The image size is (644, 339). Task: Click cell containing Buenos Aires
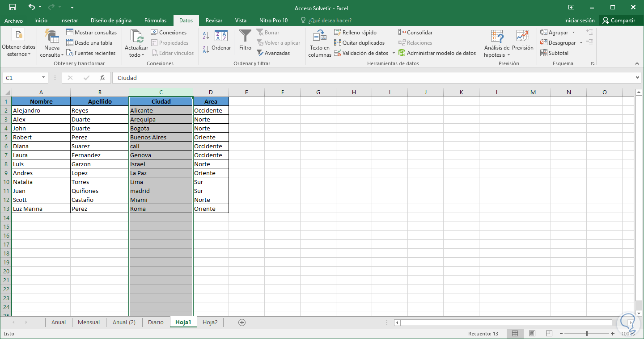(161, 137)
